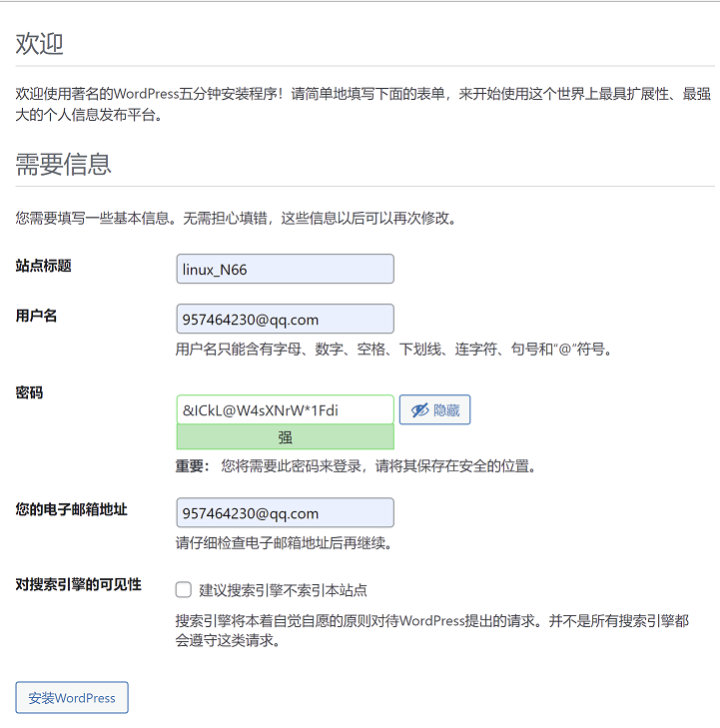Screen dimensions: 720x728
Task: Click the 对搜索引擎的可见性 label
Action: [79, 585]
